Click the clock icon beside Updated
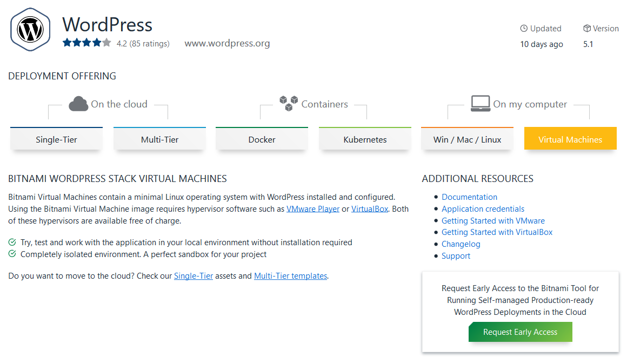This screenshot has width=627, height=364. tap(523, 29)
